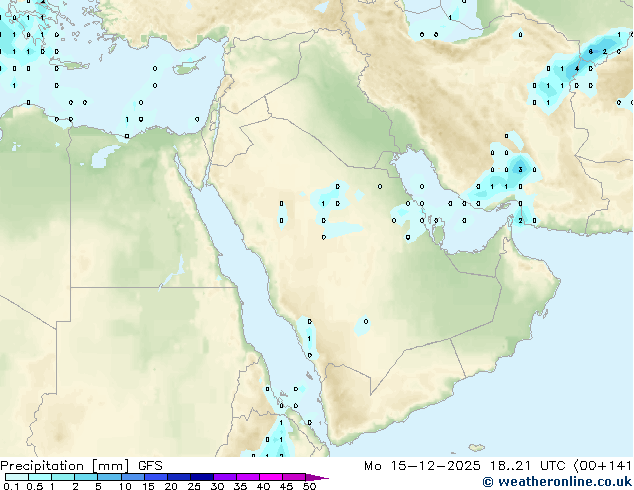634x490 pixels.
Task: Click the legend label '0.1'
Action: coord(11,486)
